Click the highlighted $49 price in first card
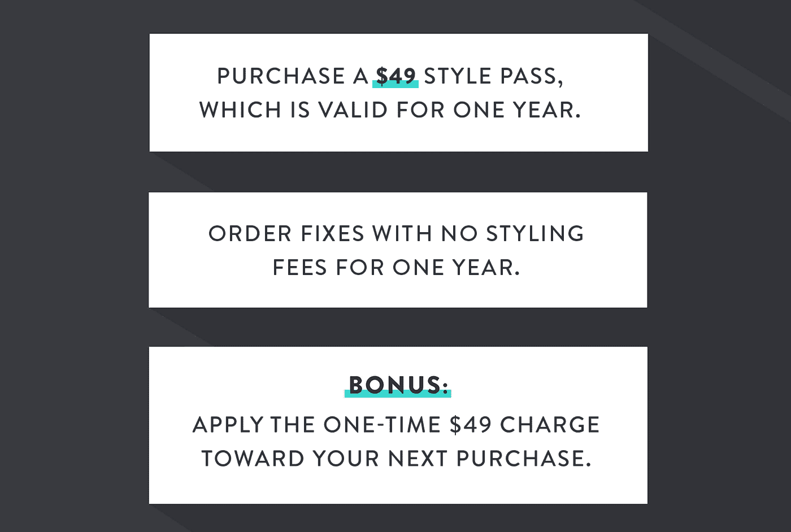The height and width of the screenshot is (532, 791). (x=395, y=76)
